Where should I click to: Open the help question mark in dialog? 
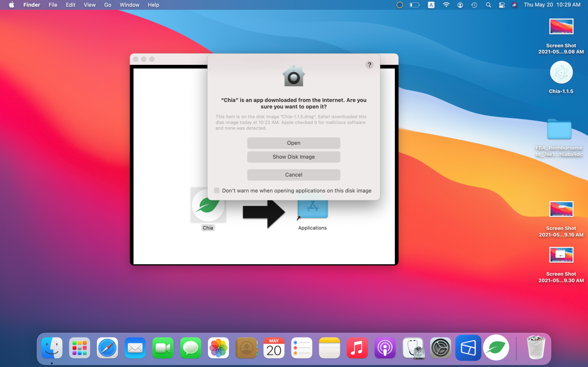point(369,65)
